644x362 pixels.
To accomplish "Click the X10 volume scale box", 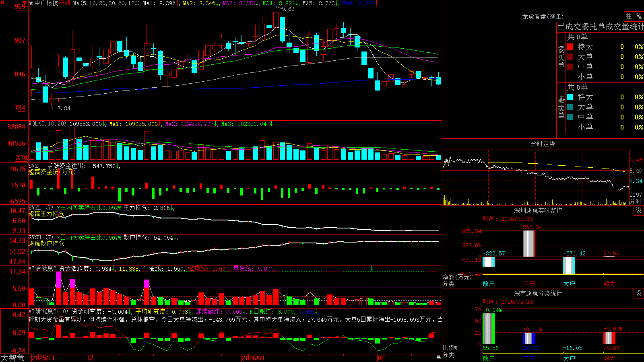I will tap(21, 157).
